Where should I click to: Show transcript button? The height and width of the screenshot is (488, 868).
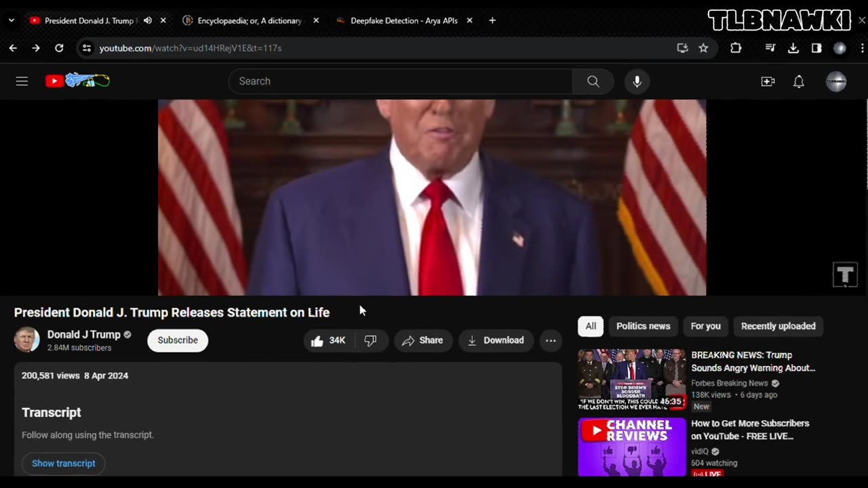click(x=64, y=464)
